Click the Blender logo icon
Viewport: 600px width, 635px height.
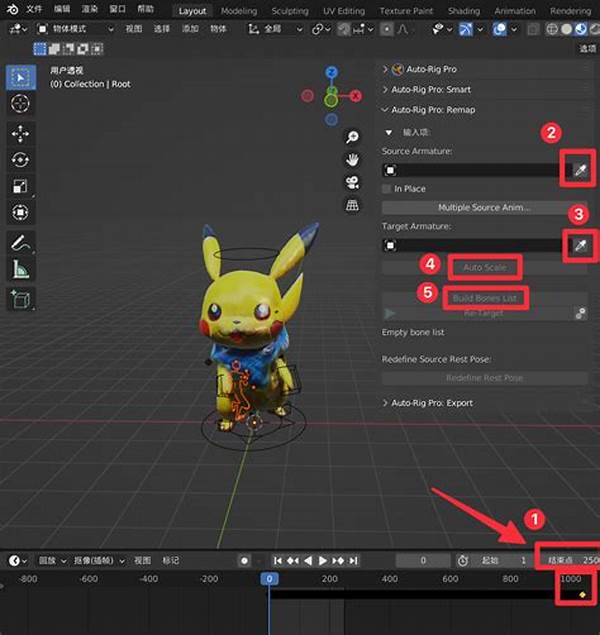[12, 9]
